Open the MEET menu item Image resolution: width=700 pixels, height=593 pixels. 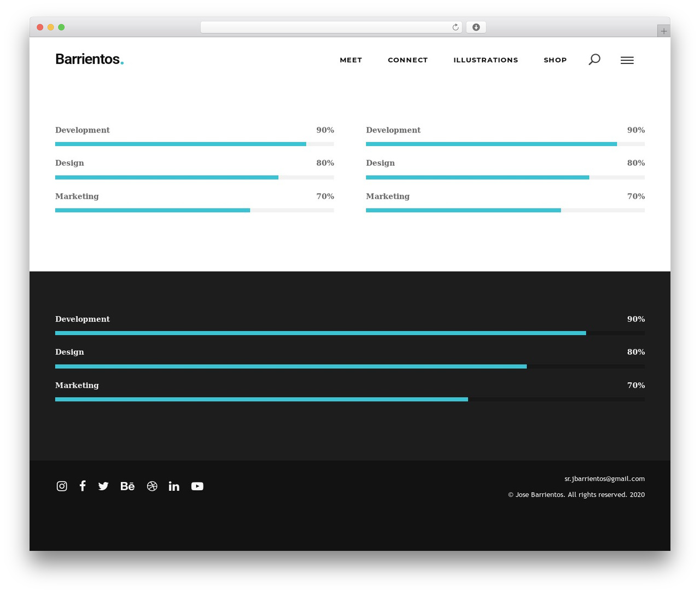351,60
